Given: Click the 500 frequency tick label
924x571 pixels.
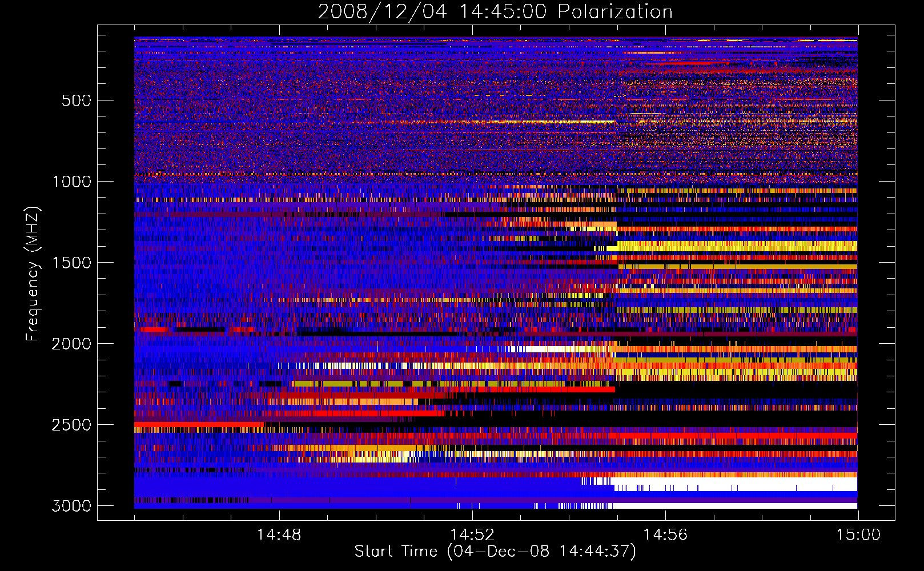Looking at the screenshot, I should 77,100.
